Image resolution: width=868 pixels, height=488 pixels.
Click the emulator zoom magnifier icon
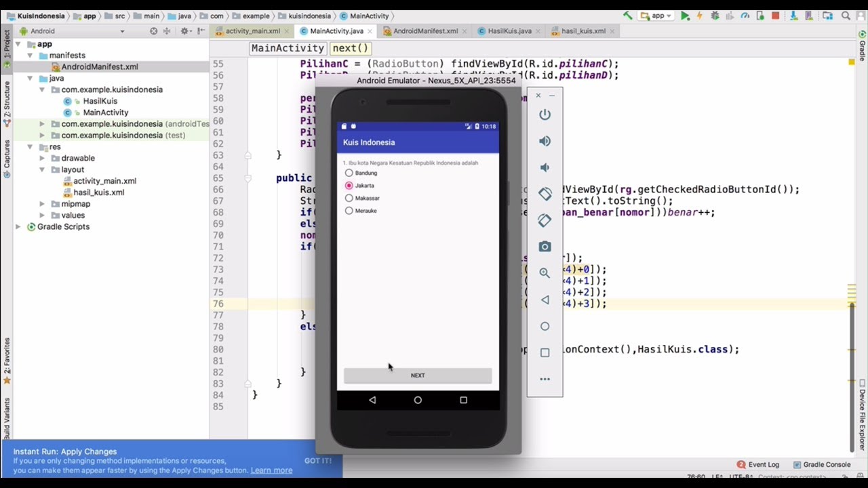coord(545,273)
